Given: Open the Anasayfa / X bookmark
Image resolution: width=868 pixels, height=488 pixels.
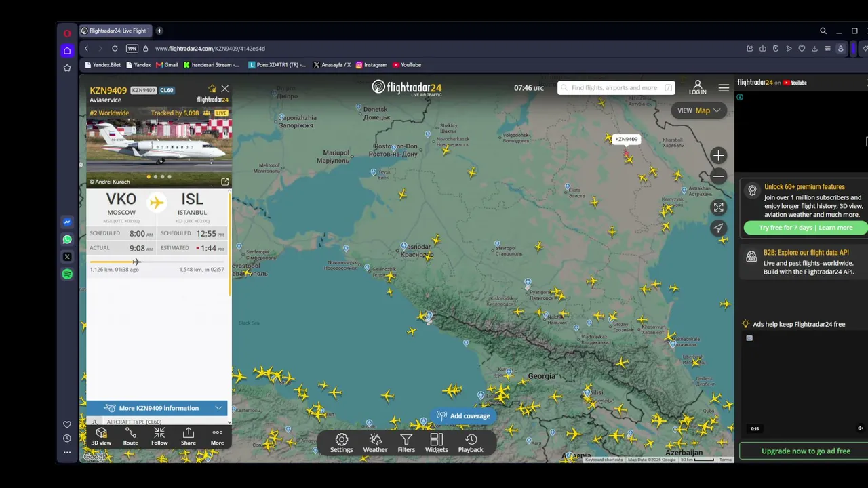Looking at the screenshot, I should (x=332, y=65).
